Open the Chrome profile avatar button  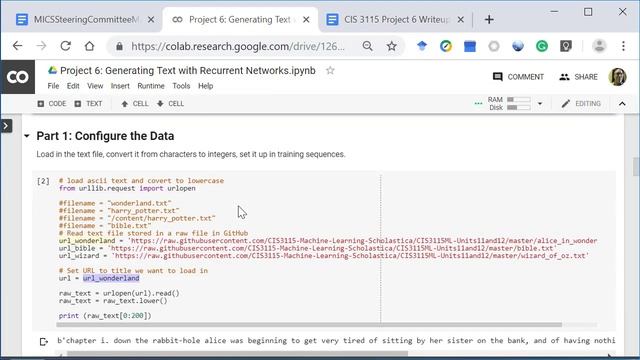click(x=599, y=46)
